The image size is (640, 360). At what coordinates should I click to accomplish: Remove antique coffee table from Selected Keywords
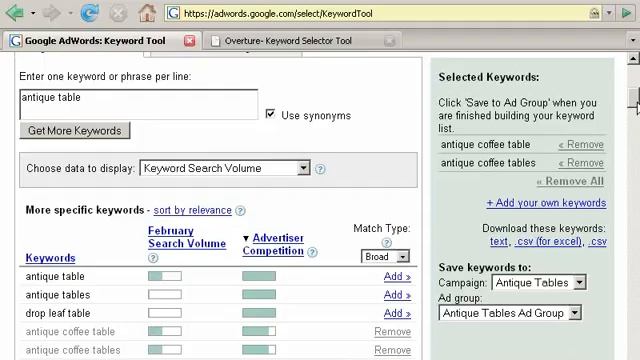581,144
